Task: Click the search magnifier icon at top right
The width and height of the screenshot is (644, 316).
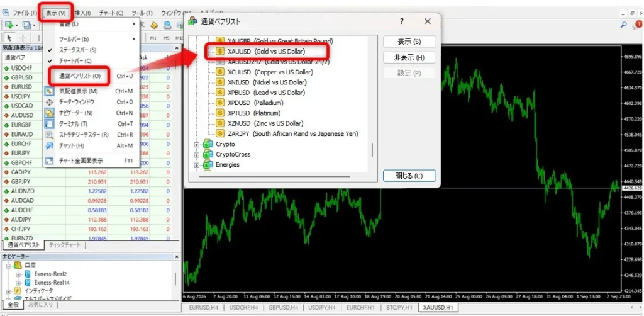Action: (623, 25)
